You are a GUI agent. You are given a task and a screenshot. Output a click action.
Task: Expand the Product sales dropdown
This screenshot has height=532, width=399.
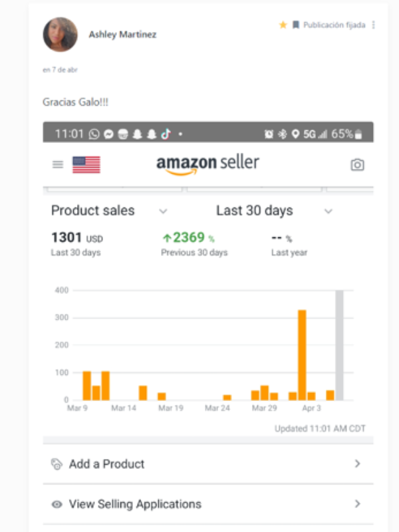click(x=163, y=211)
